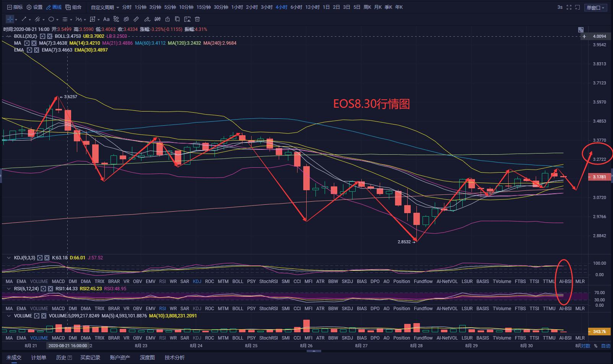Click the text annotation tool (Aa)
This screenshot has width=613, height=364.
(x=106, y=19)
